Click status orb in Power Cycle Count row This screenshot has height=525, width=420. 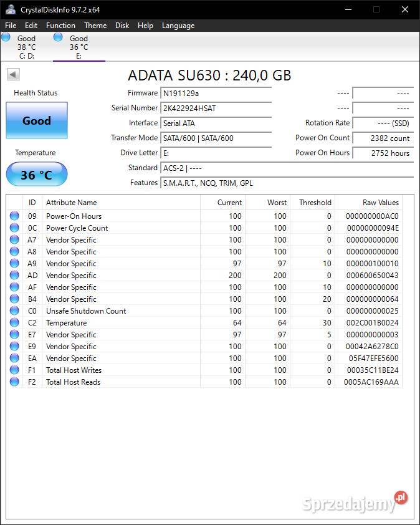[14, 228]
